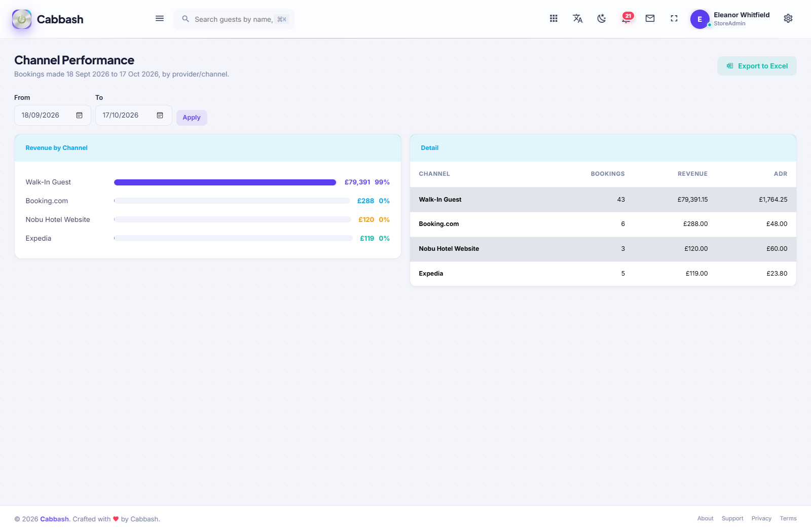Open the Support footer link
Viewport: 811px width, 532px height.
click(x=732, y=519)
